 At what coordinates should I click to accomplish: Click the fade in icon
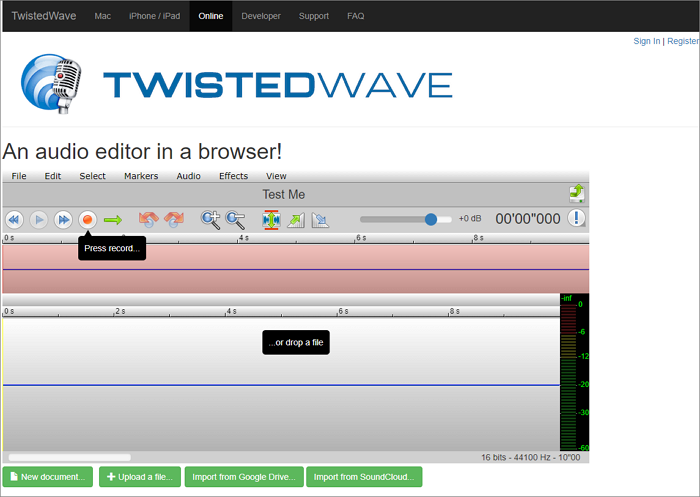tap(295, 219)
